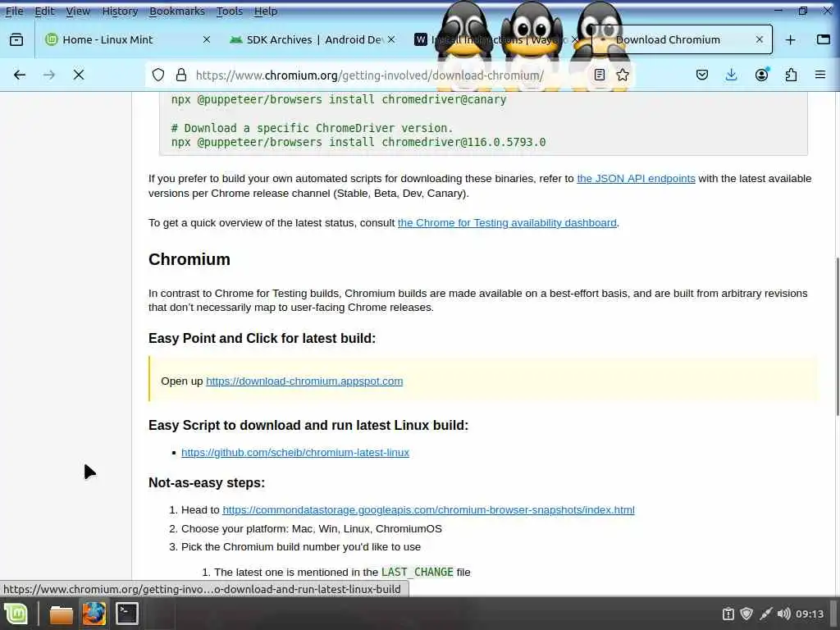Screen dimensions: 840x630
Task: Click 'Easy Point and Click for latest build' heading
Action: [x=262, y=339]
